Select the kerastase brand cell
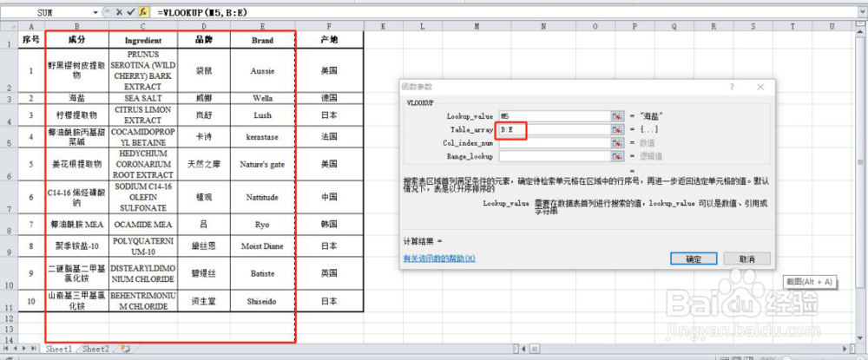 (262, 136)
